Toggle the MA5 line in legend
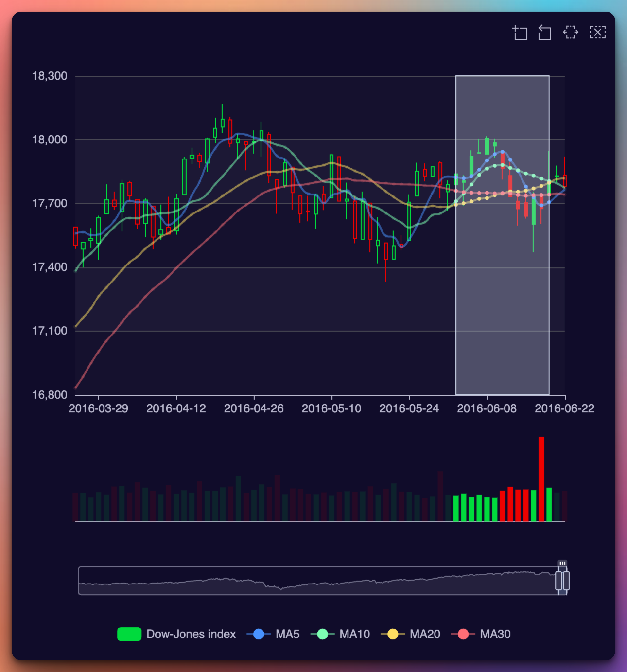 pos(273,634)
